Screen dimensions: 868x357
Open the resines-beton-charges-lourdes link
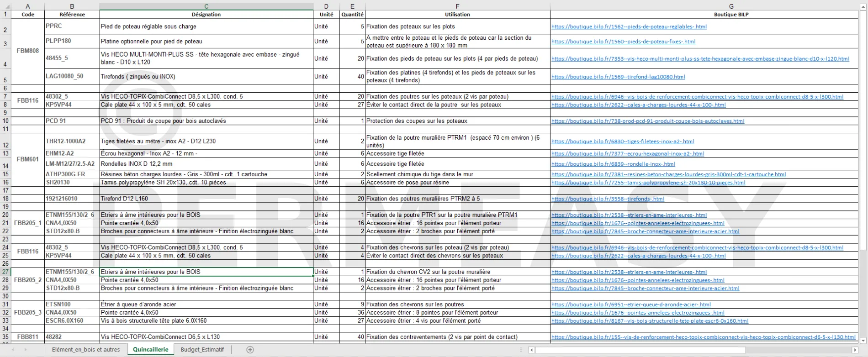[x=668, y=174]
